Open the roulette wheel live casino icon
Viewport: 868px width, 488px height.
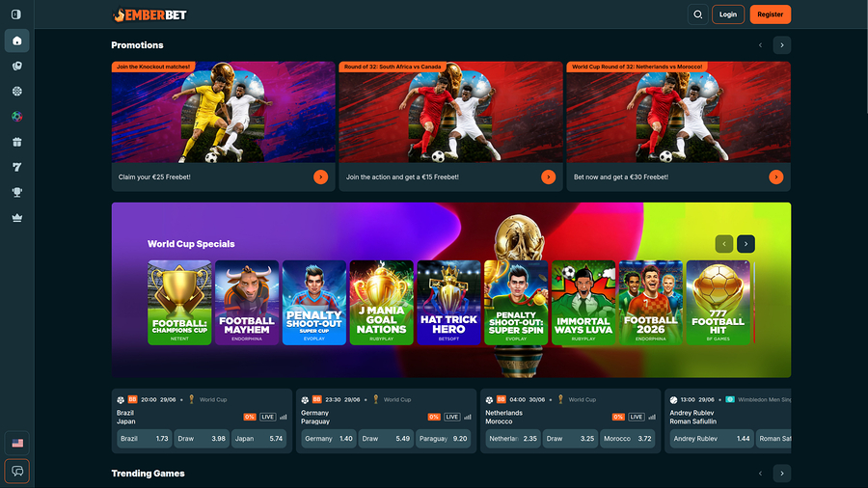click(x=17, y=92)
